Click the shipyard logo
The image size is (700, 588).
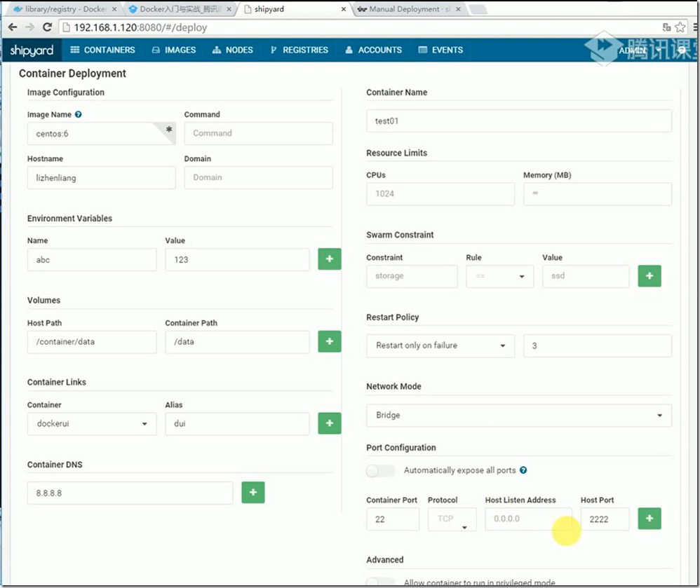(32, 50)
